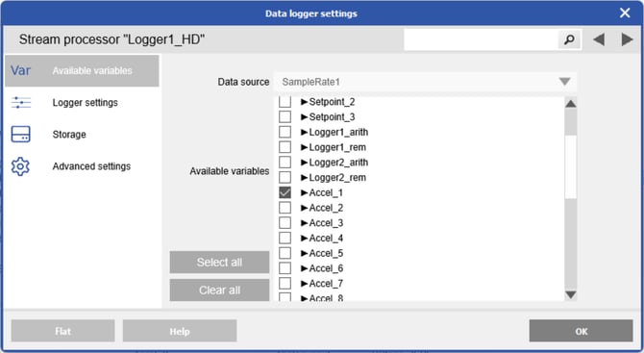Click the Advanced settings gear icon

(20, 166)
